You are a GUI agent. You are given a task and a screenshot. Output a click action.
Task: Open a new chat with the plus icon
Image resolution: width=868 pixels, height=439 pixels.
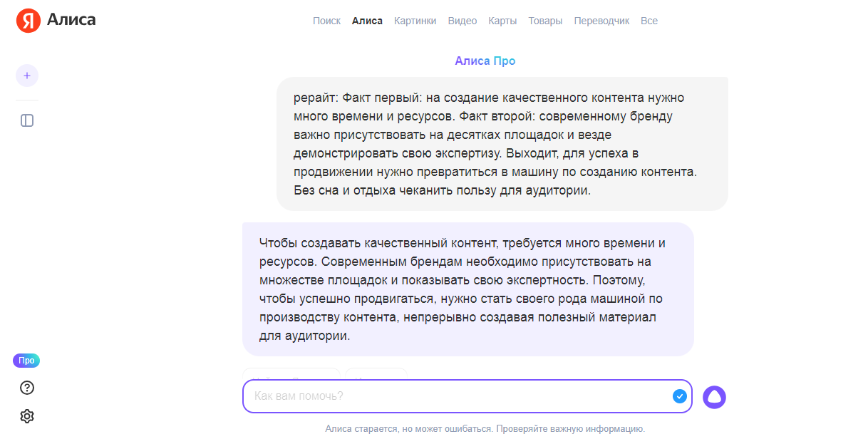click(26, 75)
